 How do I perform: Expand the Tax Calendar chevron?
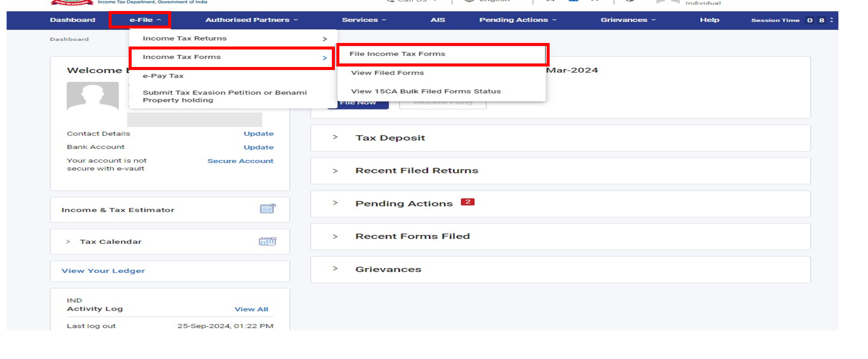coord(68,242)
